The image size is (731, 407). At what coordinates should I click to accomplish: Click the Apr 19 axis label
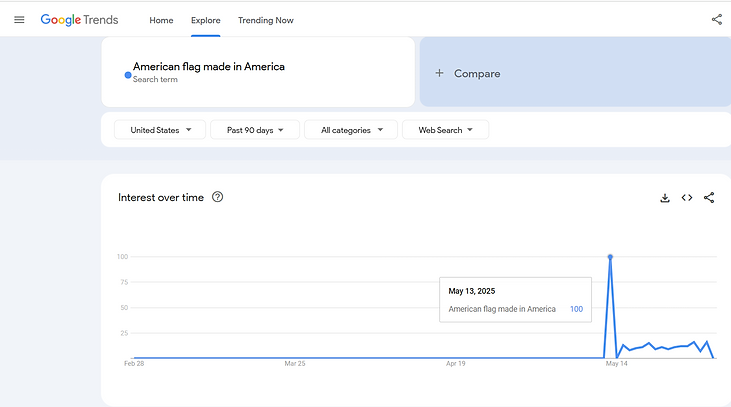click(x=455, y=364)
